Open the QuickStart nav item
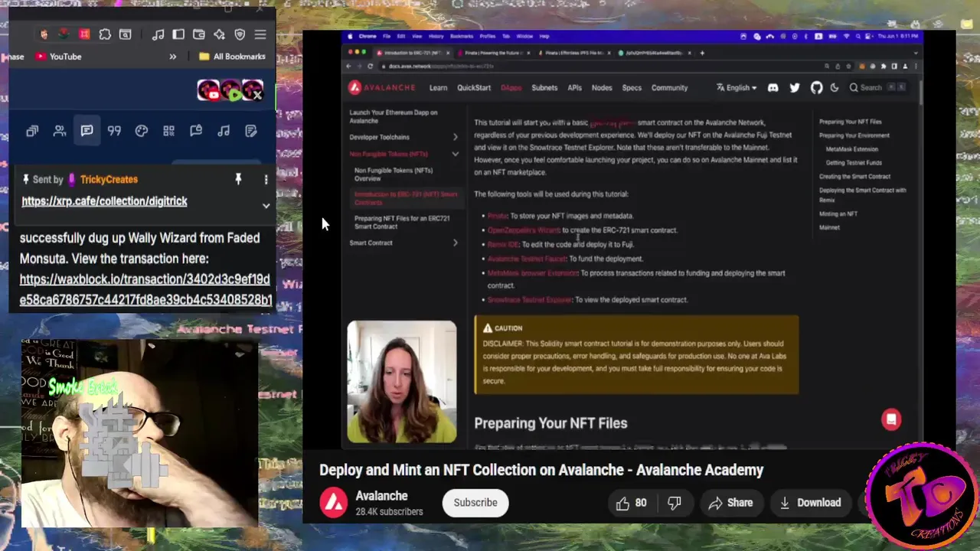The width and height of the screenshot is (980, 551). [474, 88]
